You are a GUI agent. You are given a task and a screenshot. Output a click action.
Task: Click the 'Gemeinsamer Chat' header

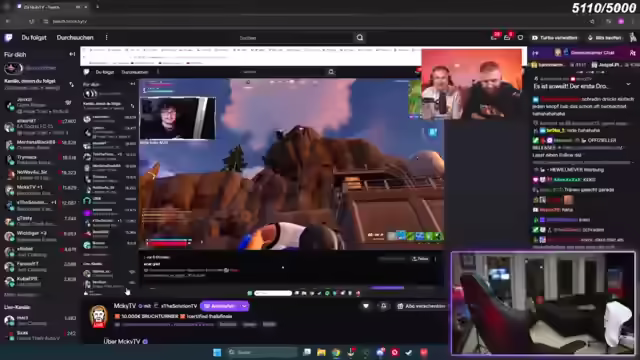(x=592, y=53)
